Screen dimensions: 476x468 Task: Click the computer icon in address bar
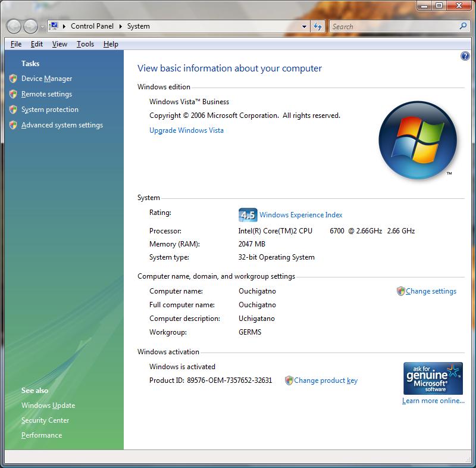(x=54, y=26)
